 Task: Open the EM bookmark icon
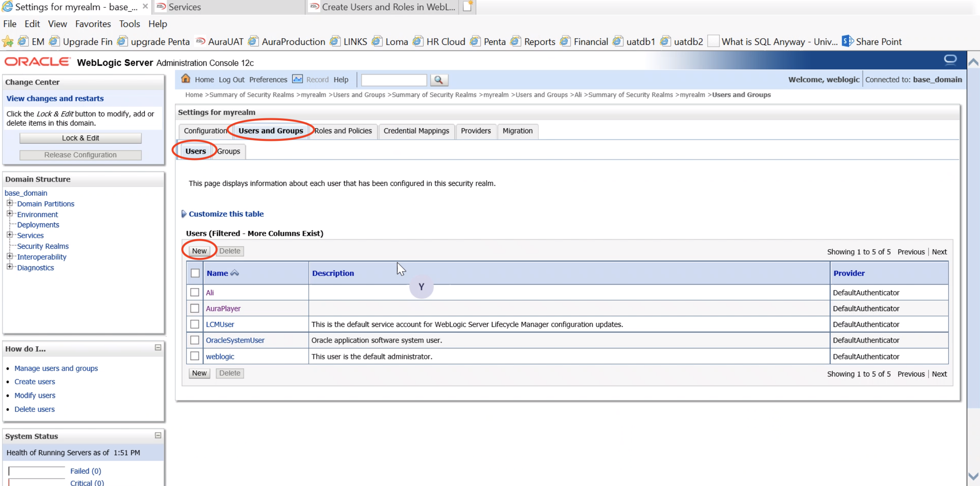click(x=23, y=41)
